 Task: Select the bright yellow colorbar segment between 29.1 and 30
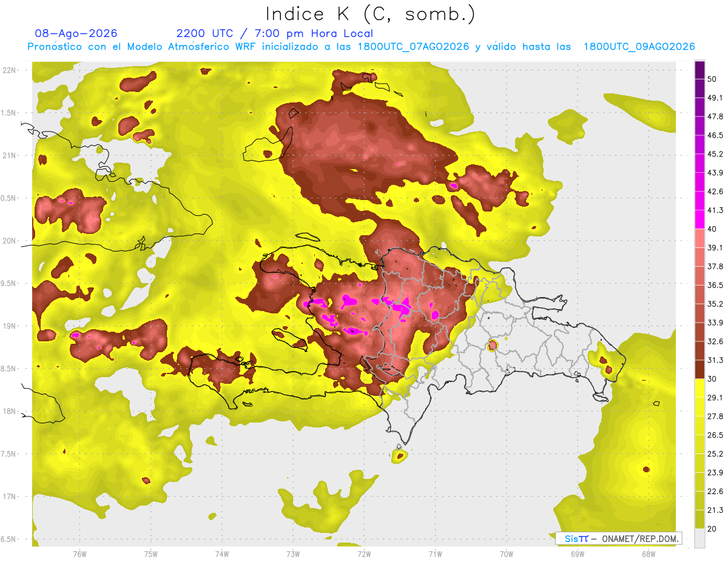[x=699, y=388]
